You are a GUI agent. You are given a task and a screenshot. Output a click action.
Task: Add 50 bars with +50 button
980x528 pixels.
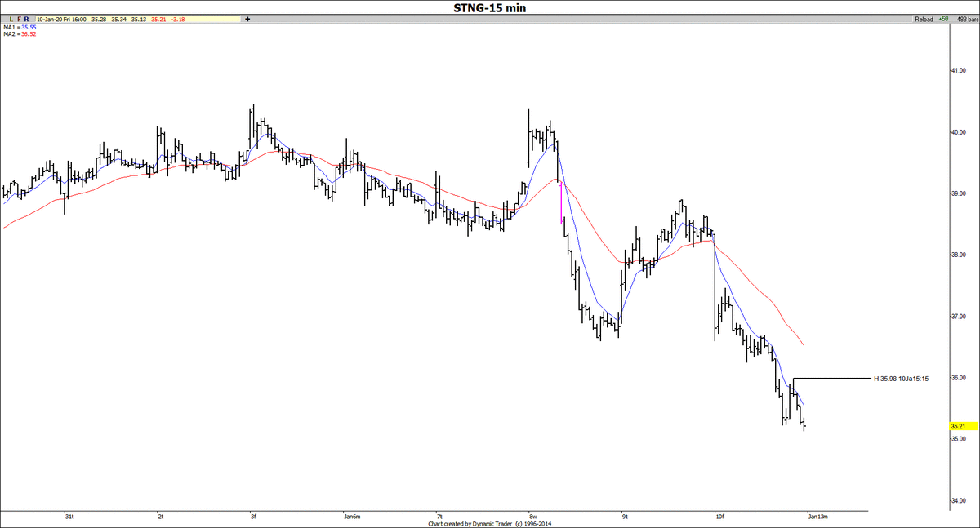click(943, 18)
